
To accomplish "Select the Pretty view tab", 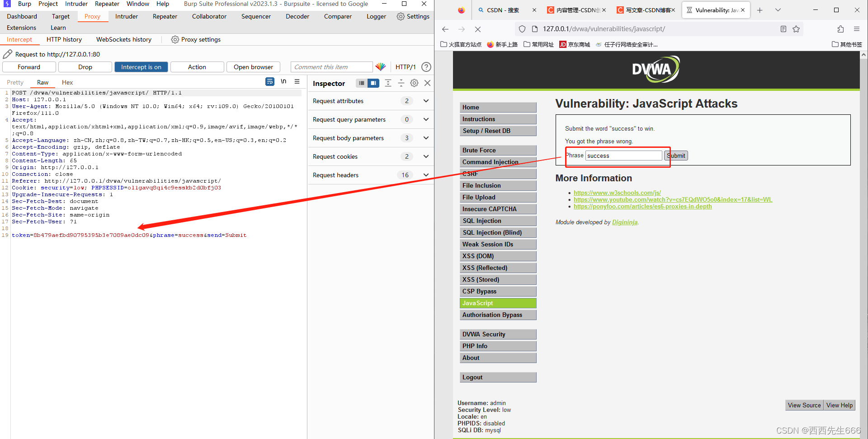I will [x=15, y=82].
